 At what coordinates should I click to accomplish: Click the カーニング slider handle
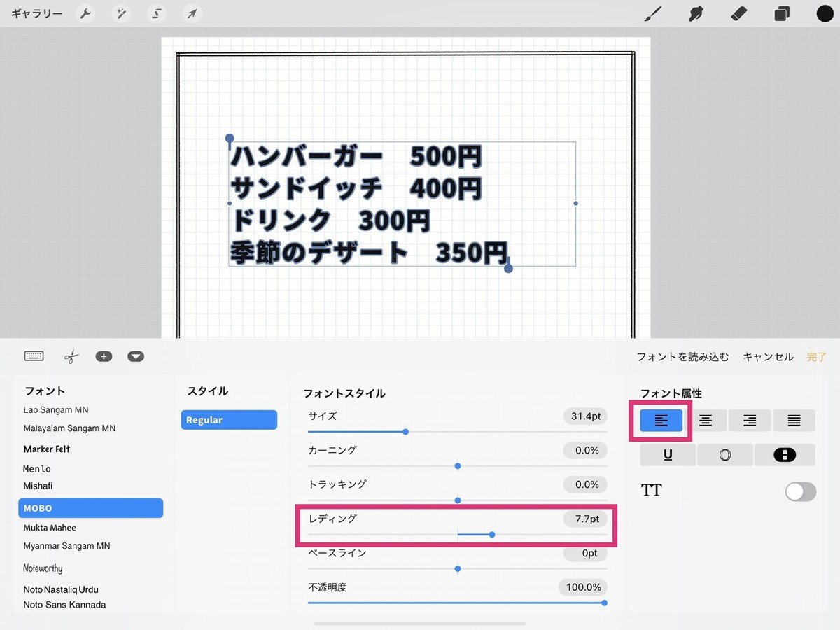[x=458, y=465]
